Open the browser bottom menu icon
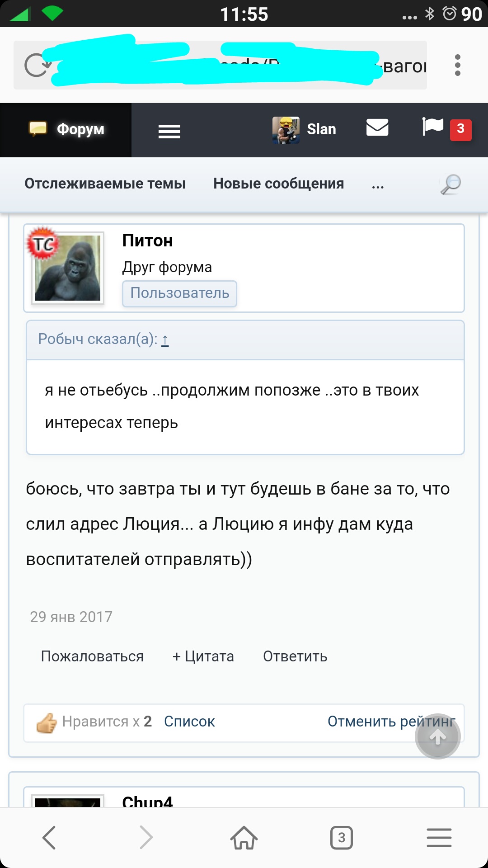The height and width of the screenshot is (868, 488). (439, 838)
